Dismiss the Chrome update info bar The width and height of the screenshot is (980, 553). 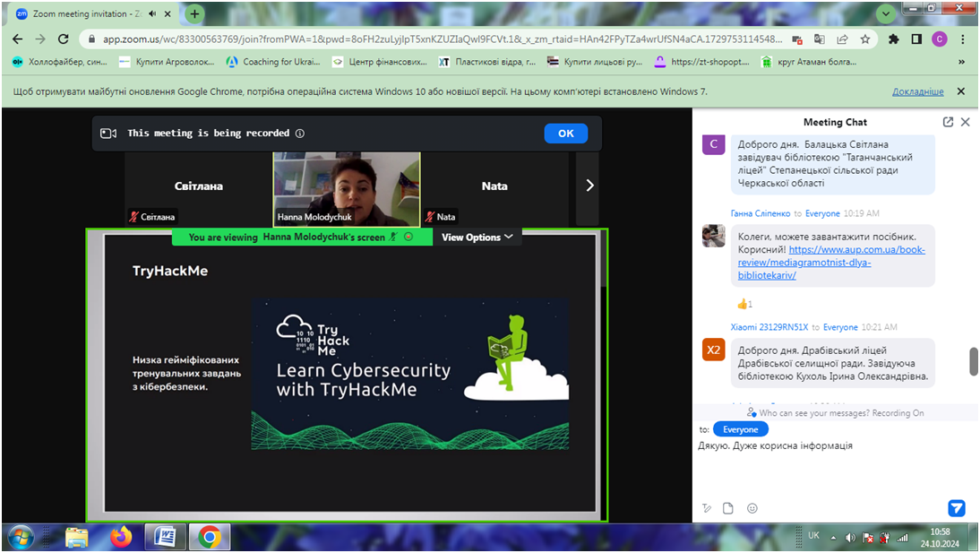(x=961, y=91)
